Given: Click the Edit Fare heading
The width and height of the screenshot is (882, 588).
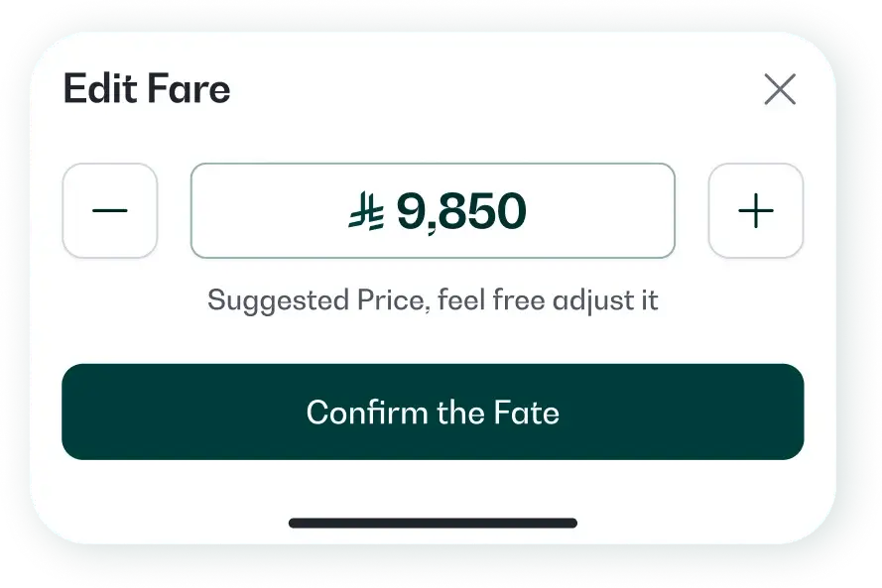Looking at the screenshot, I should click(x=147, y=90).
